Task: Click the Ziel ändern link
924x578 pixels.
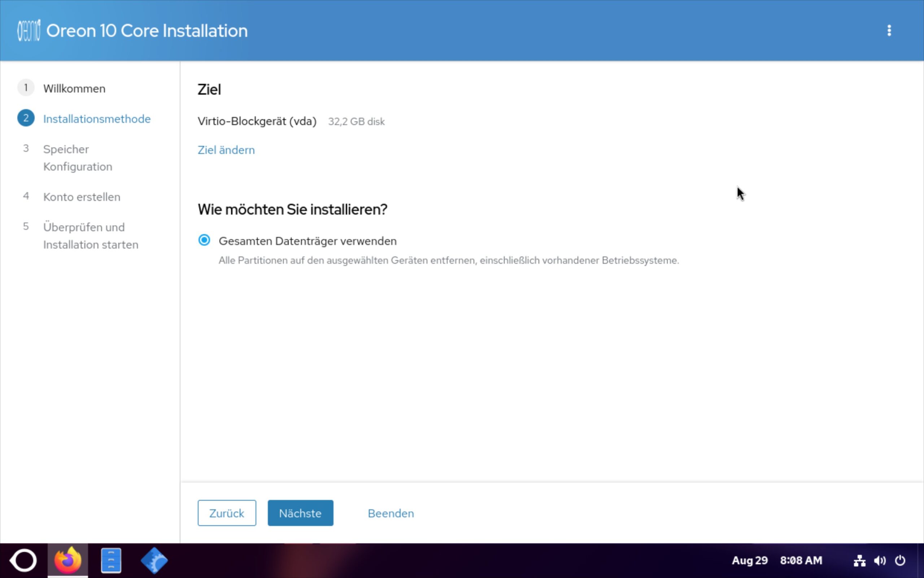Action: click(226, 150)
